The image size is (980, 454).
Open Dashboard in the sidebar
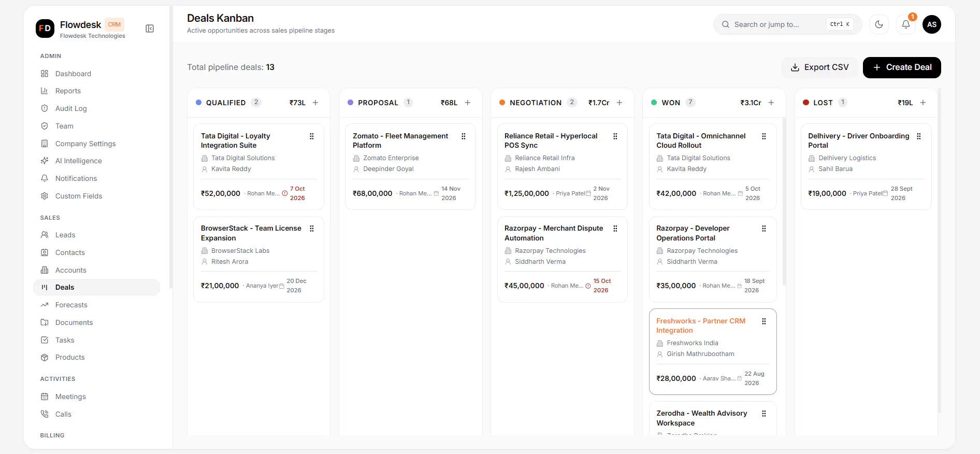(x=96, y=74)
